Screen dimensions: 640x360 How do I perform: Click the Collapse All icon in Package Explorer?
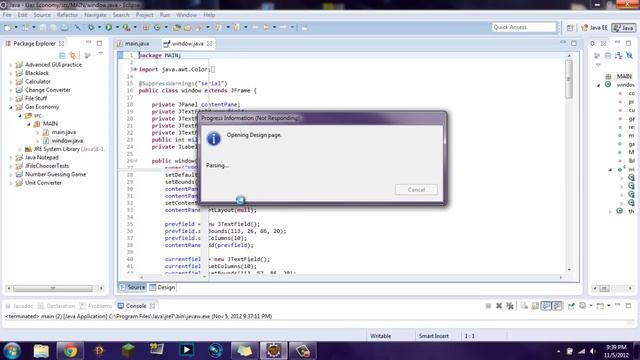pos(62,55)
